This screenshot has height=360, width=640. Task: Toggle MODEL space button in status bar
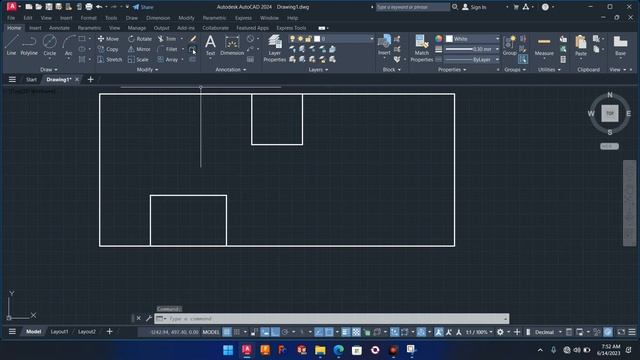click(x=211, y=332)
